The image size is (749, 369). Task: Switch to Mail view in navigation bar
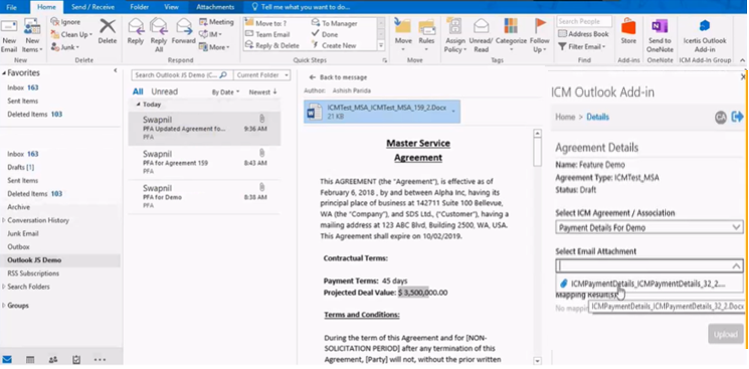point(7,359)
